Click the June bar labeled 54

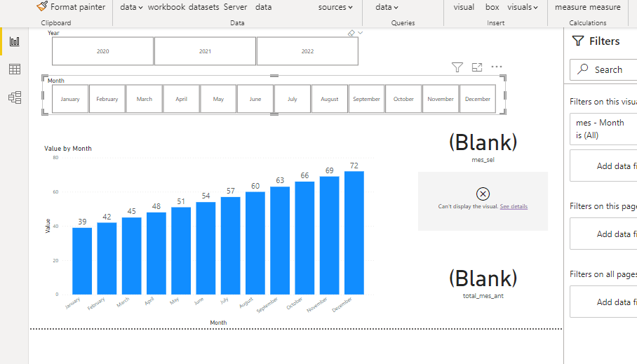click(206, 248)
